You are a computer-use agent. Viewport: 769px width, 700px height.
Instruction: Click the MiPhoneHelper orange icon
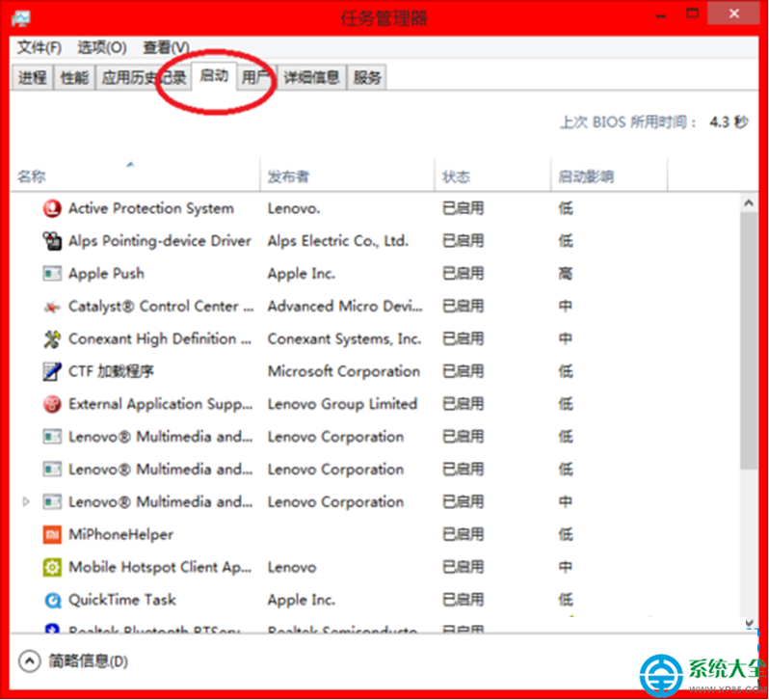pyautogui.click(x=52, y=535)
